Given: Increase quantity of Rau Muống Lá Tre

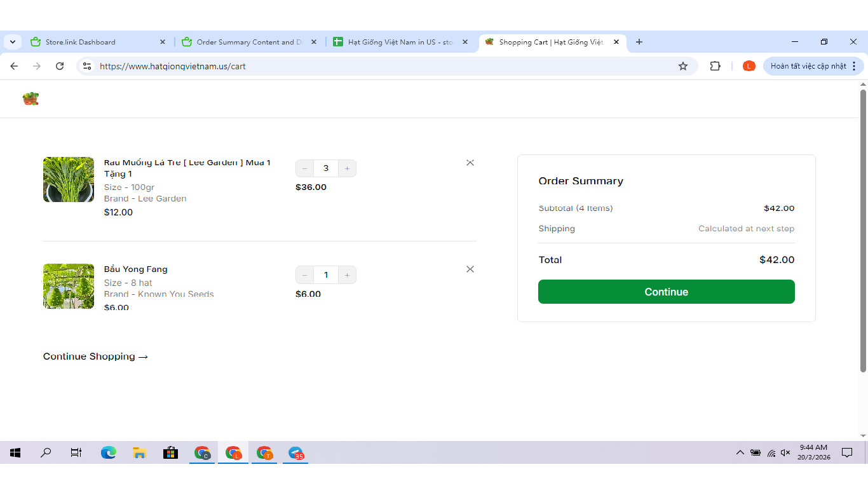Looking at the screenshot, I should (347, 168).
